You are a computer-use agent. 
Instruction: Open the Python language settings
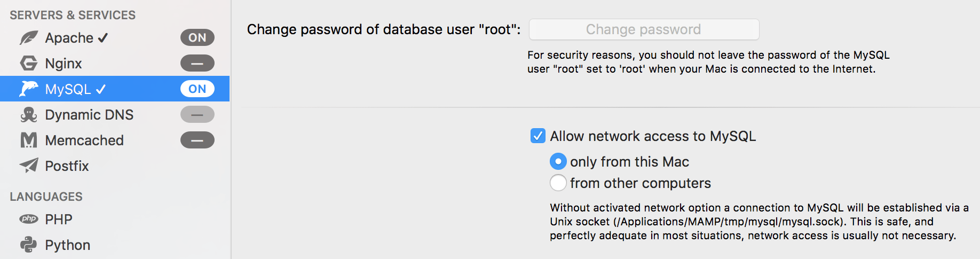point(115,245)
